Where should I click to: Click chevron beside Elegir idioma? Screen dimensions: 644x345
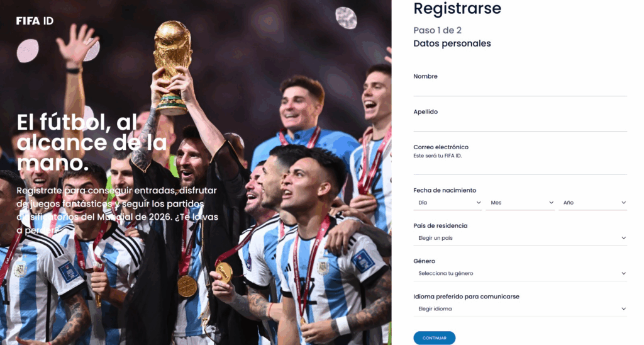click(x=623, y=309)
